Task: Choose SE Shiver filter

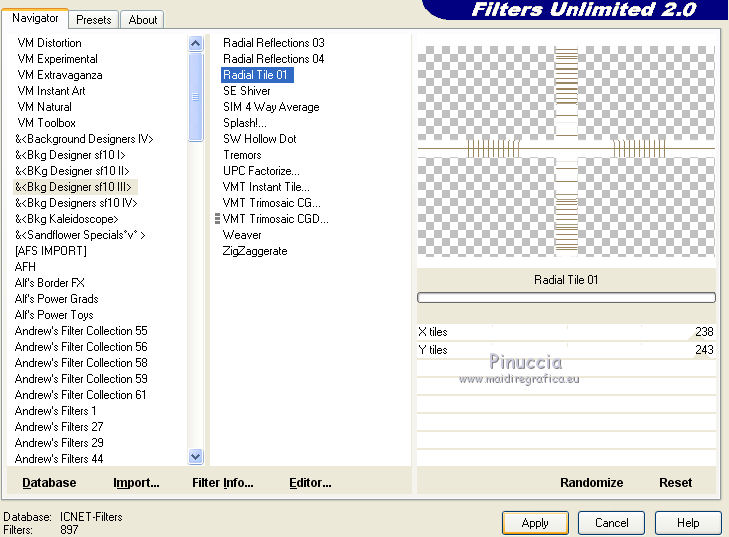Action: [246, 91]
